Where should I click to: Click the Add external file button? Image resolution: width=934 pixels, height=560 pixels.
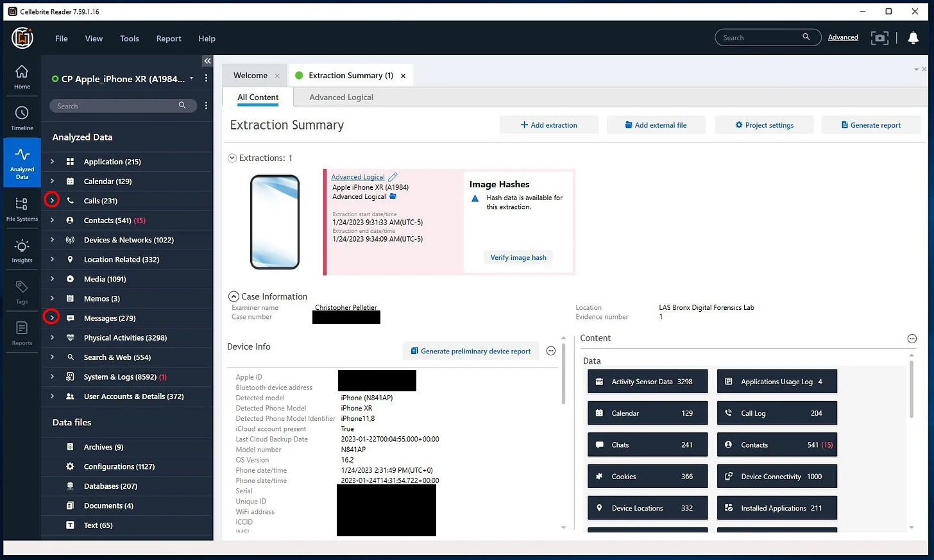[x=656, y=125]
